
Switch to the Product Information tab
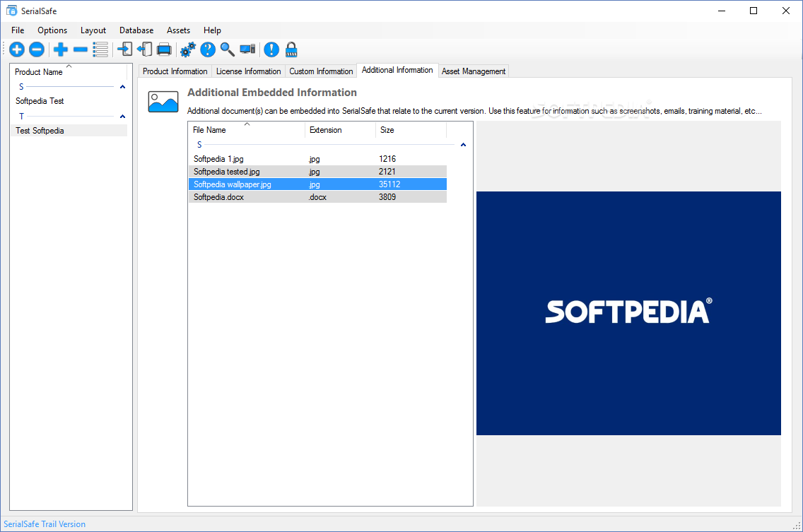[175, 71]
